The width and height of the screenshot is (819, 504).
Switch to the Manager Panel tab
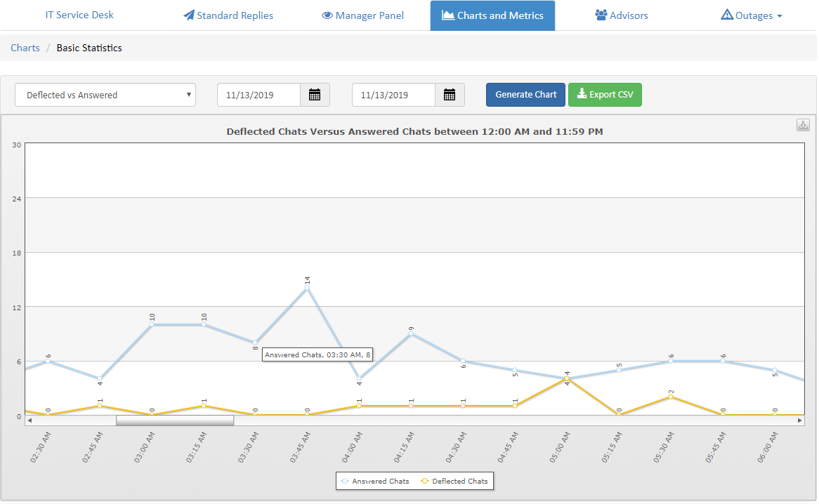pyautogui.click(x=363, y=15)
